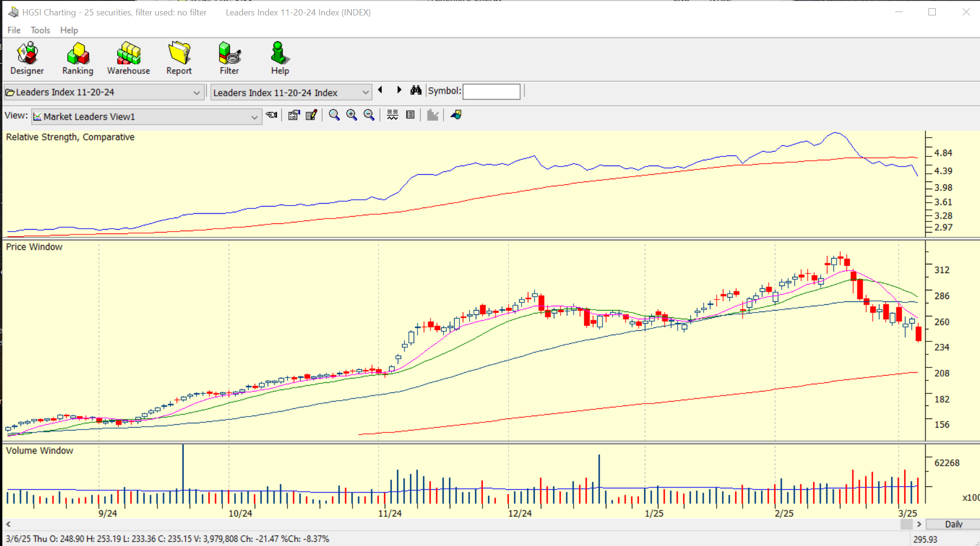Click the scrollbar right arrow

(919, 524)
